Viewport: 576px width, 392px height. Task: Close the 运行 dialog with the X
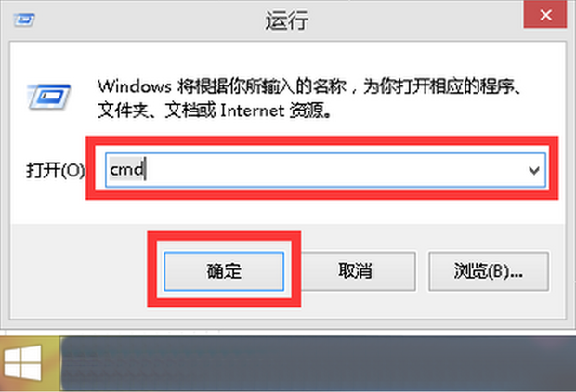[545, 15]
